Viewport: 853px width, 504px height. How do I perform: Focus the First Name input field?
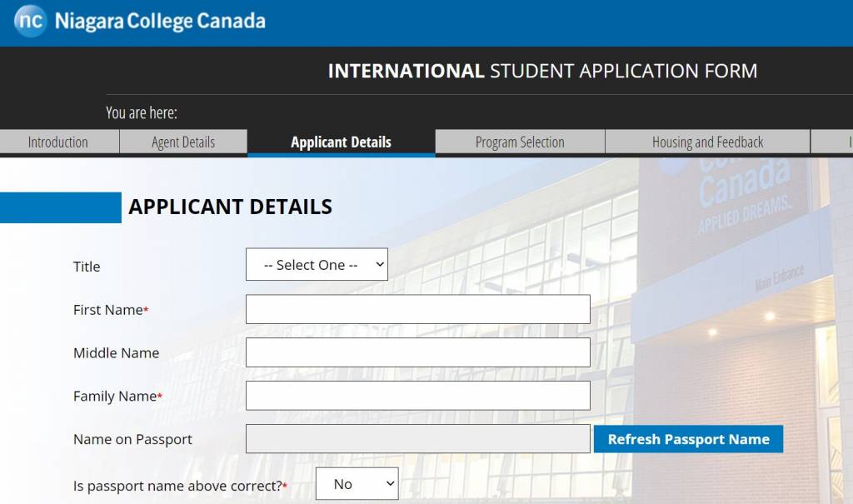pos(417,309)
